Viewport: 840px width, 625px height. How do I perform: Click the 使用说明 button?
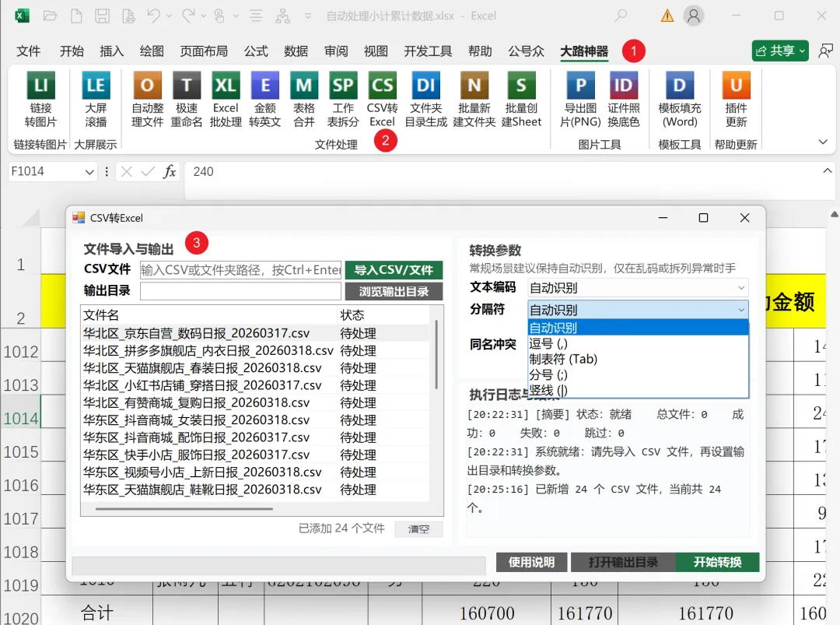point(531,562)
